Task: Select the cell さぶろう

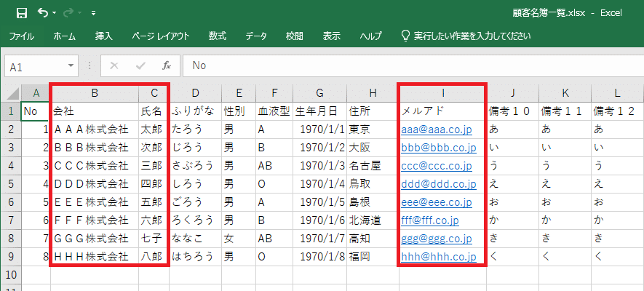Action: [x=196, y=166]
